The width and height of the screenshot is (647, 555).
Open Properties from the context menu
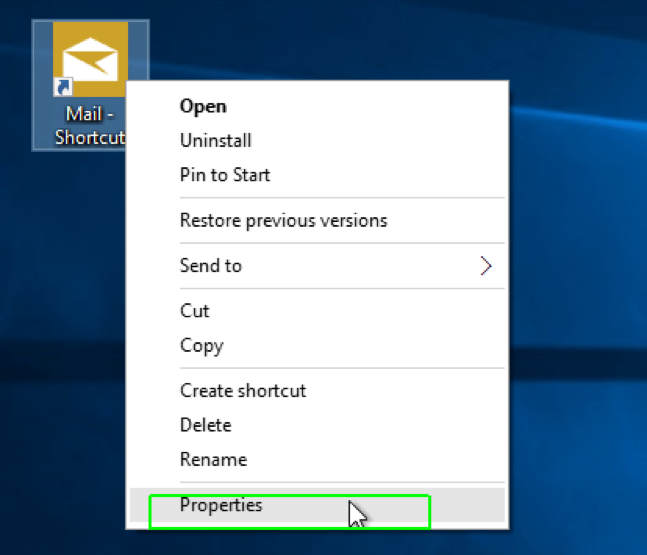[x=221, y=505]
